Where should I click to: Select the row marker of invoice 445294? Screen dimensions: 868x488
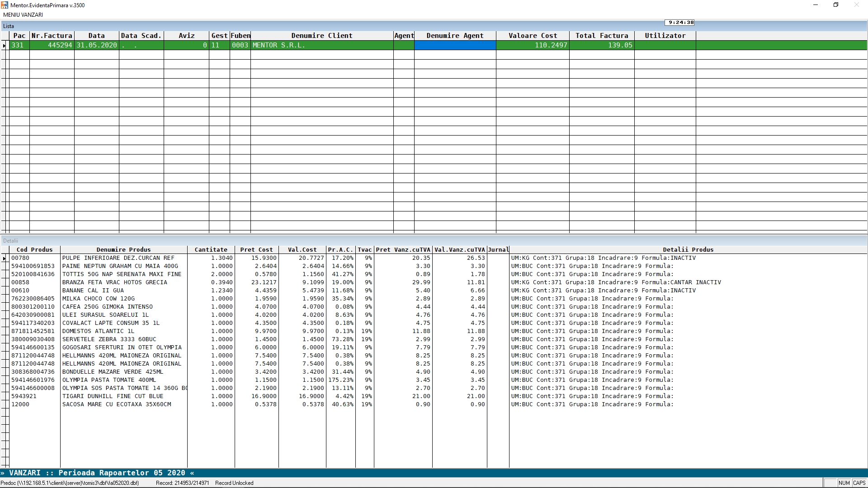[5, 45]
